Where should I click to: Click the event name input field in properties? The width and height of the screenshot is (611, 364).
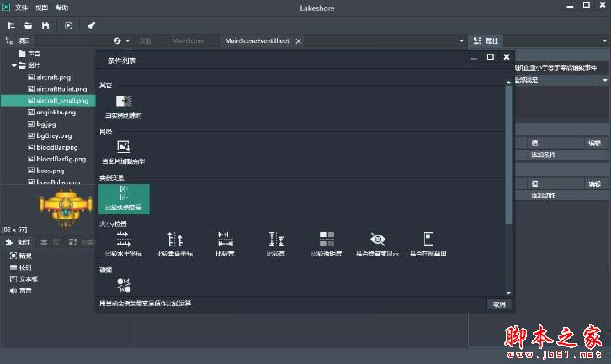tap(561, 68)
